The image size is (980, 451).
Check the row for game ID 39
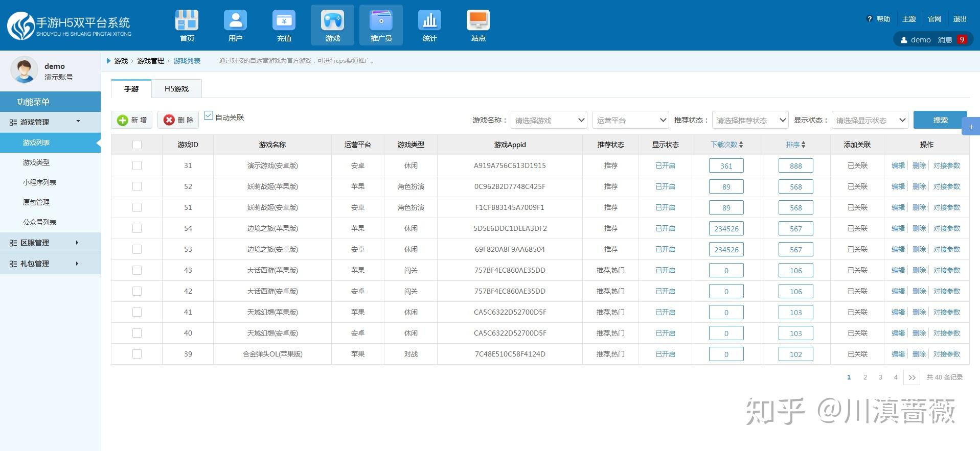click(136, 354)
